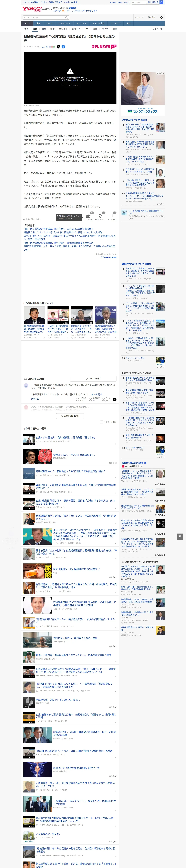Viewport: 186px width, 868px height.
Task: Open the スポーツ category tab
Action: pos(76,29)
